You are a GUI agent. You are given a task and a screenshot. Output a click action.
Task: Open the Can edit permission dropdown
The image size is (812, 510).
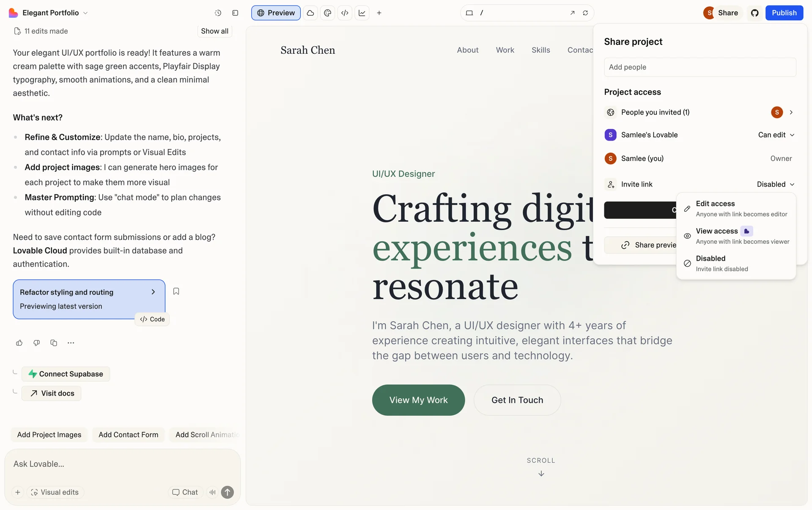(776, 135)
